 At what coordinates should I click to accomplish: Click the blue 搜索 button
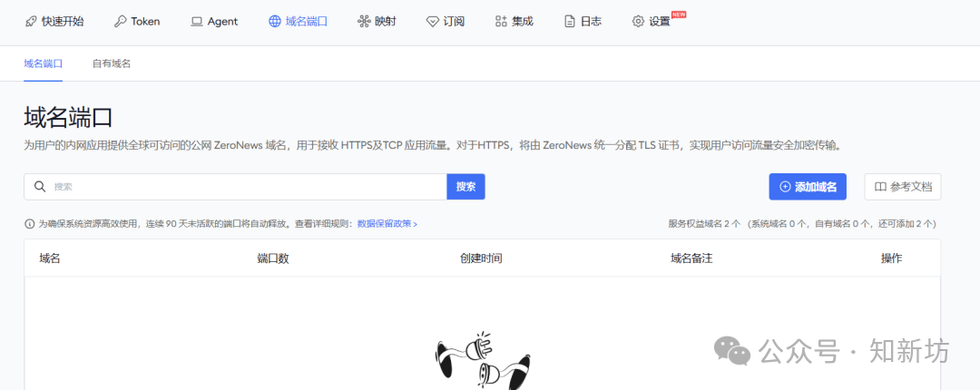pos(465,187)
